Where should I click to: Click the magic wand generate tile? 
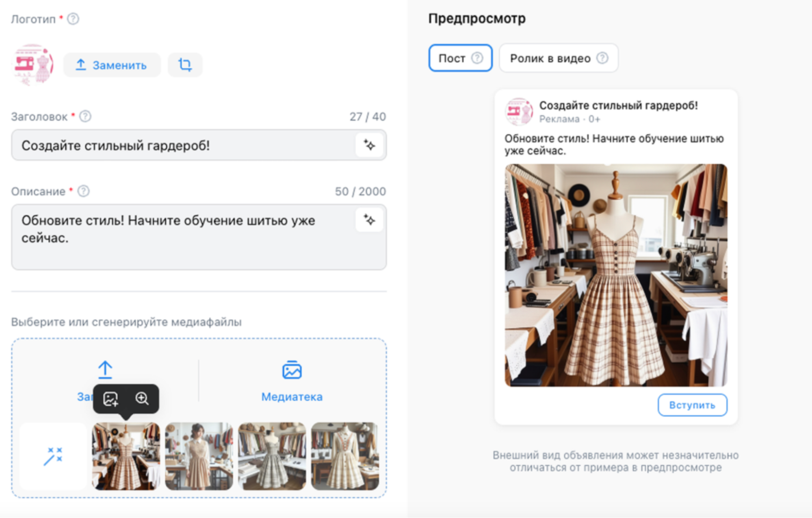(53, 456)
